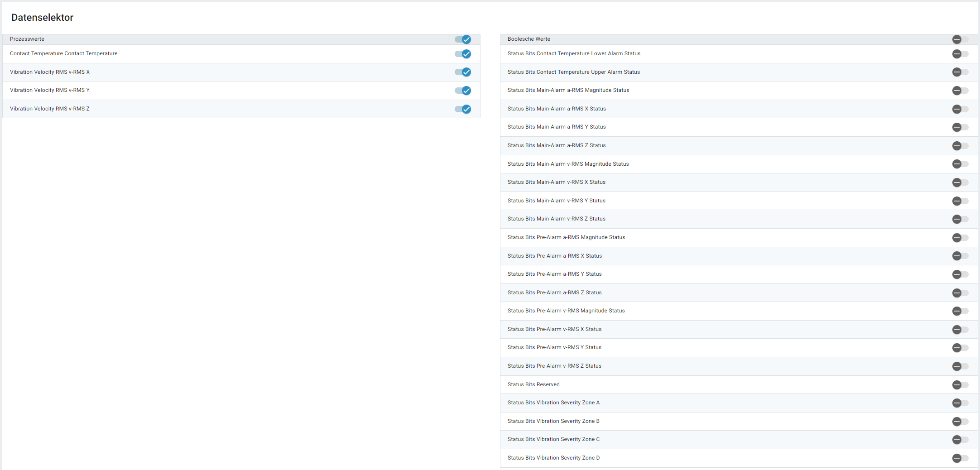
Task: Disable Vibration Velocity v-RMS Y switch
Action: pos(463,91)
